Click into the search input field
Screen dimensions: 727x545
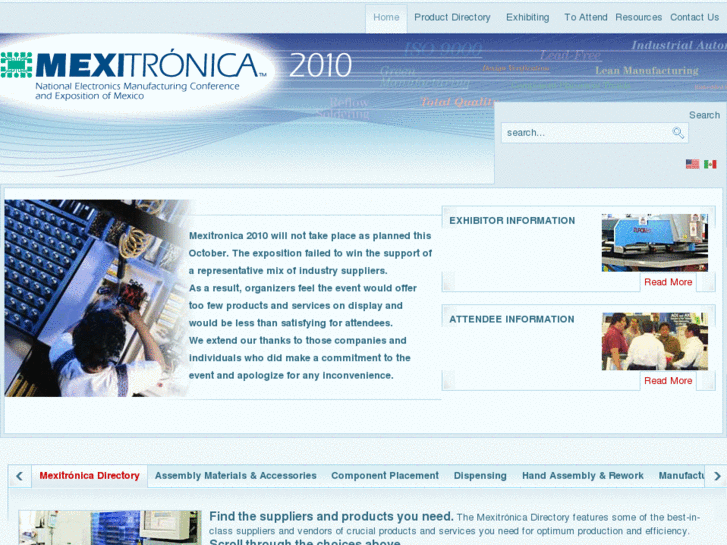[587, 133]
